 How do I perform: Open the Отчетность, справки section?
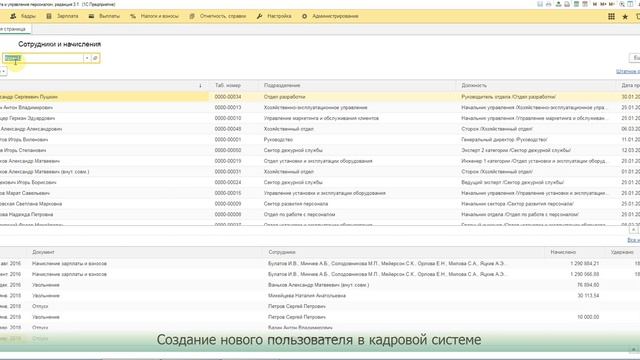pos(218,16)
